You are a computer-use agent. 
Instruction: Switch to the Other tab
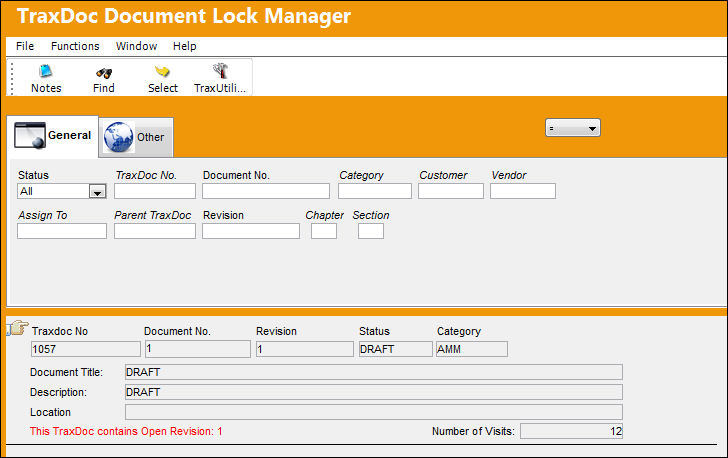point(136,137)
